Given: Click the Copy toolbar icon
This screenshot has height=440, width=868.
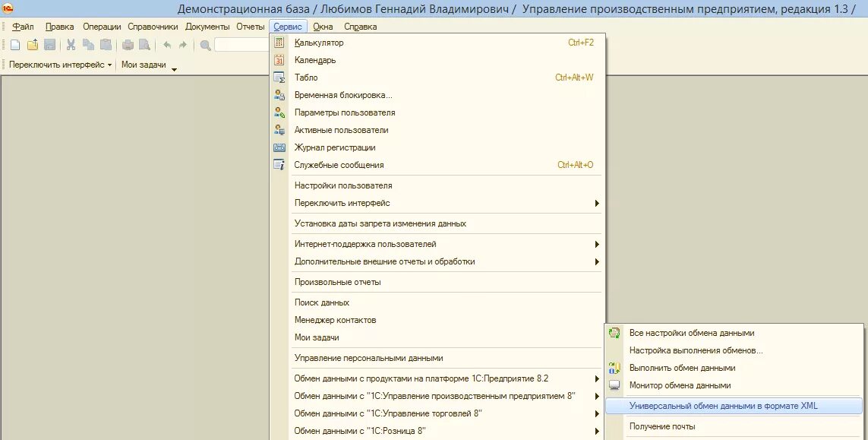Looking at the screenshot, I should (88, 46).
